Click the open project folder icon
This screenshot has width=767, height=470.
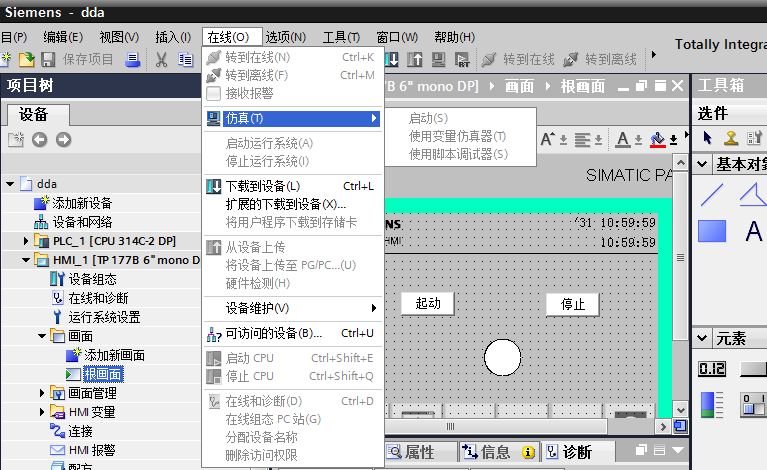click(x=26, y=59)
